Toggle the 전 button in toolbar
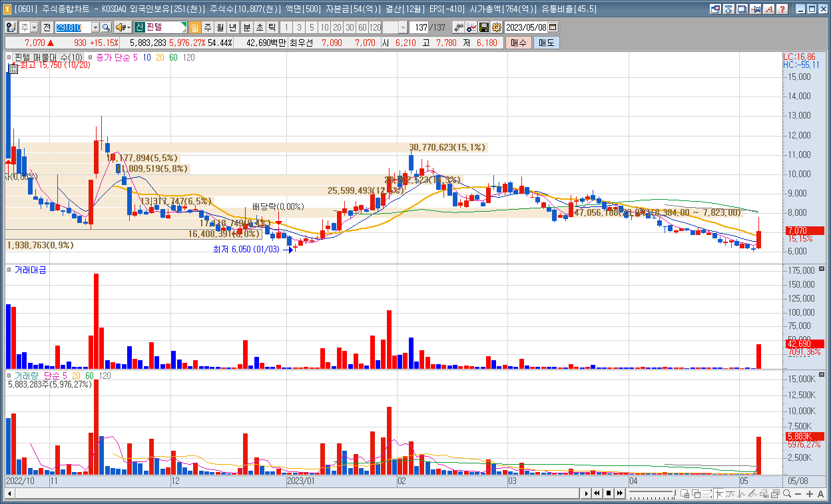Image resolution: width=831 pixels, height=504 pixels. coord(47,27)
